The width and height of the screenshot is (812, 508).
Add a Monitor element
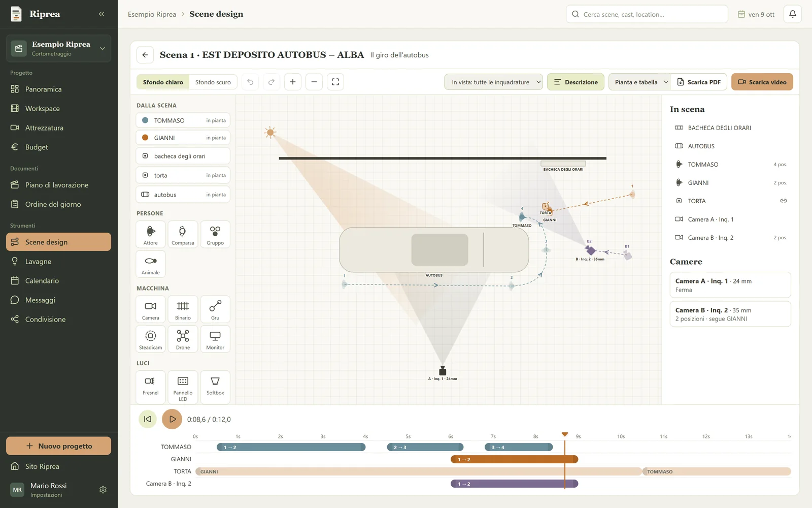[x=215, y=339]
